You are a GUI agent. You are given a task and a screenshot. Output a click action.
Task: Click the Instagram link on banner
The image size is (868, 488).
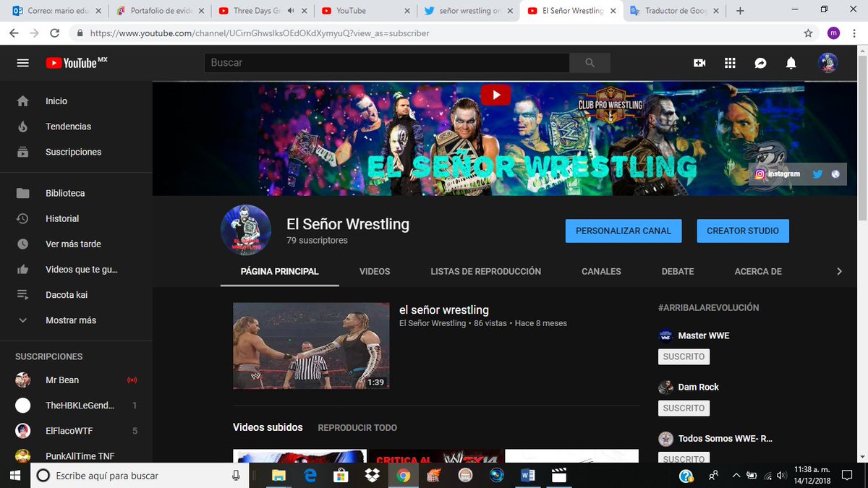(x=778, y=174)
